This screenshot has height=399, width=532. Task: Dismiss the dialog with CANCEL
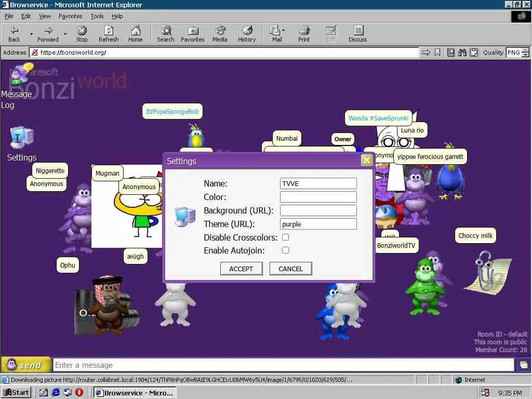[x=291, y=269]
